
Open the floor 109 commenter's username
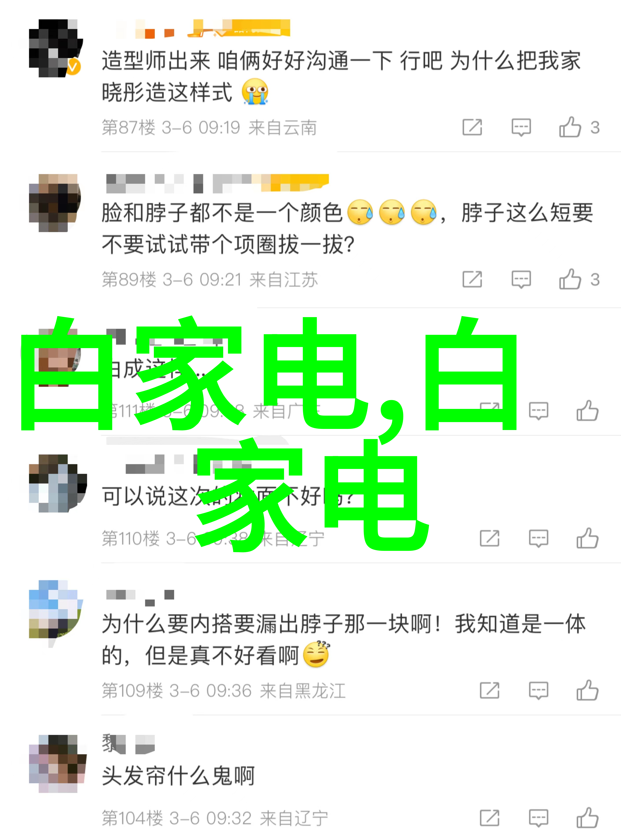(140, 597)
